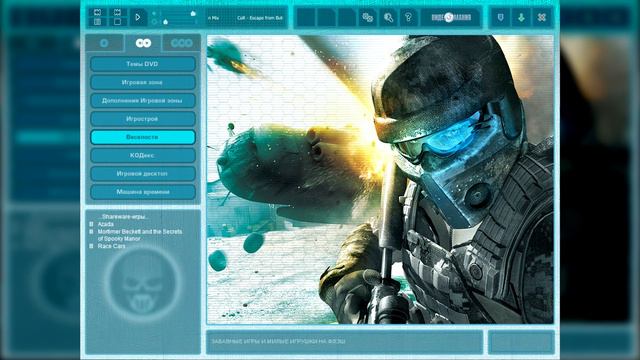
Task: Click the bullet marker beside Race Cars
Action: (91, 246)
